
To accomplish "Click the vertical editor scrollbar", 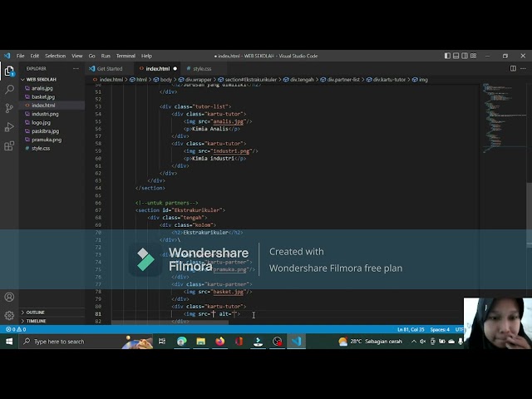I will tap(529, 215).
